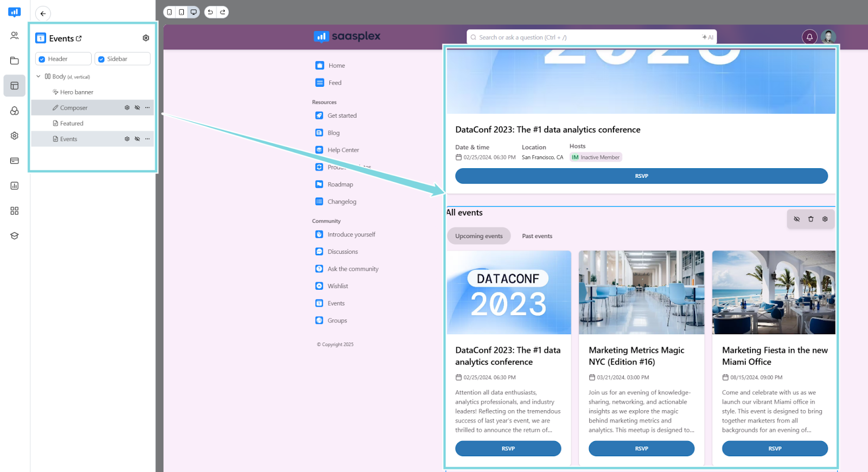
Task: Hide the Events block in the tree
Action: [x=137, y=139]
